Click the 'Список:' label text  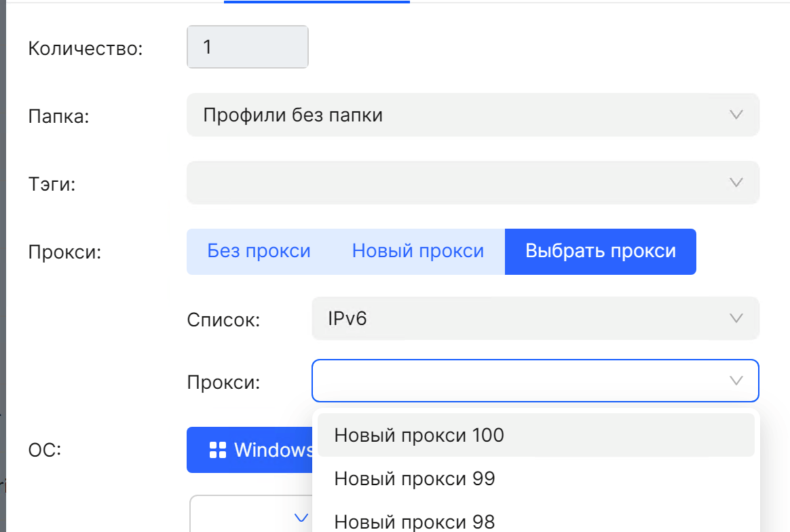(x=223, y=320)
